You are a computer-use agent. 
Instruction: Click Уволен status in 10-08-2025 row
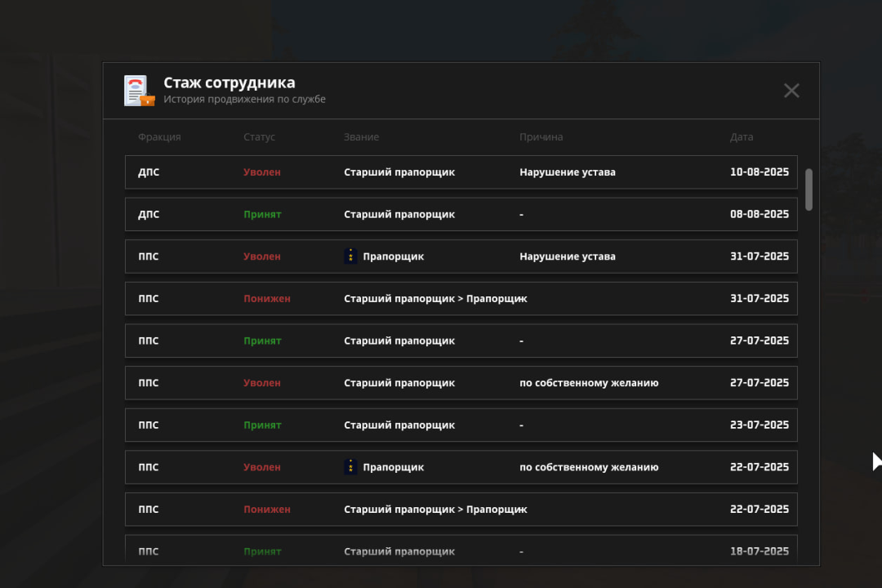[262, 172]
